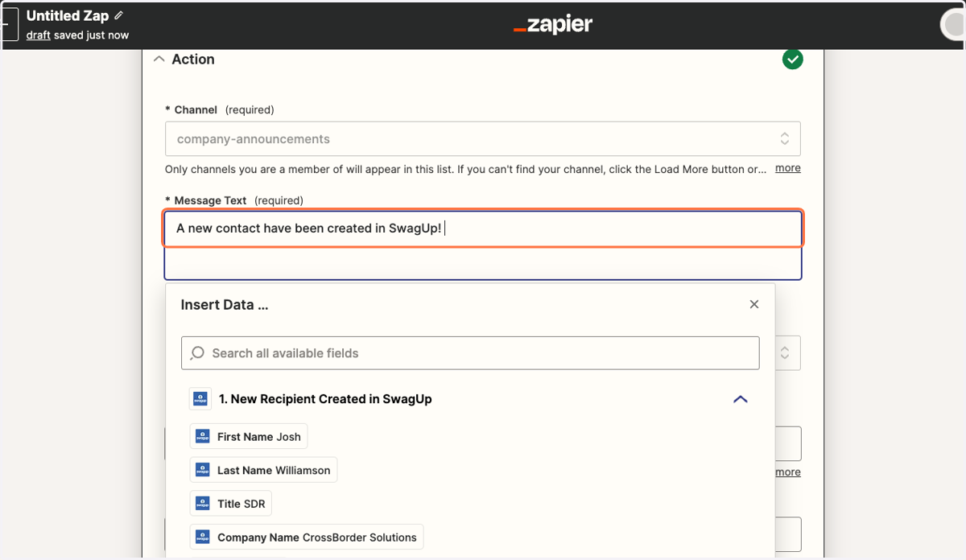Open the Channel dropdown company-announcements
Image resolution: width=966 pixels, height=560 pixels.
(482, 139)
